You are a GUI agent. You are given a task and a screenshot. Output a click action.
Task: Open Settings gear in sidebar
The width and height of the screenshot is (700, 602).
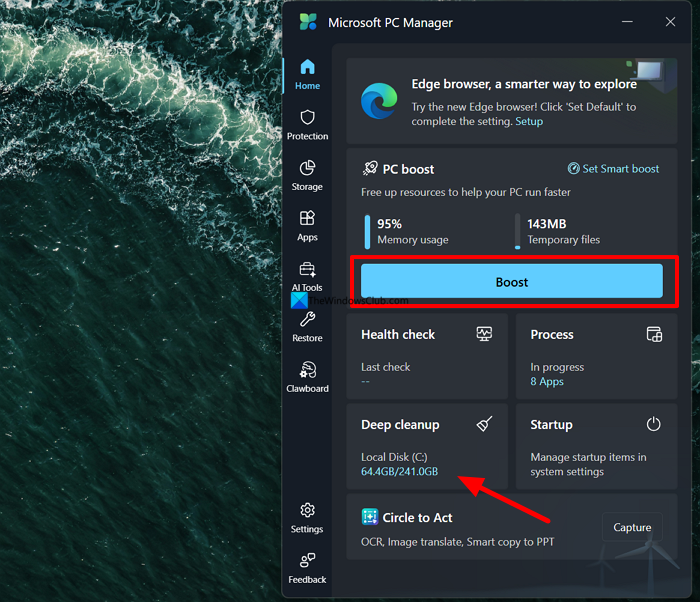[x=307, y=518]
